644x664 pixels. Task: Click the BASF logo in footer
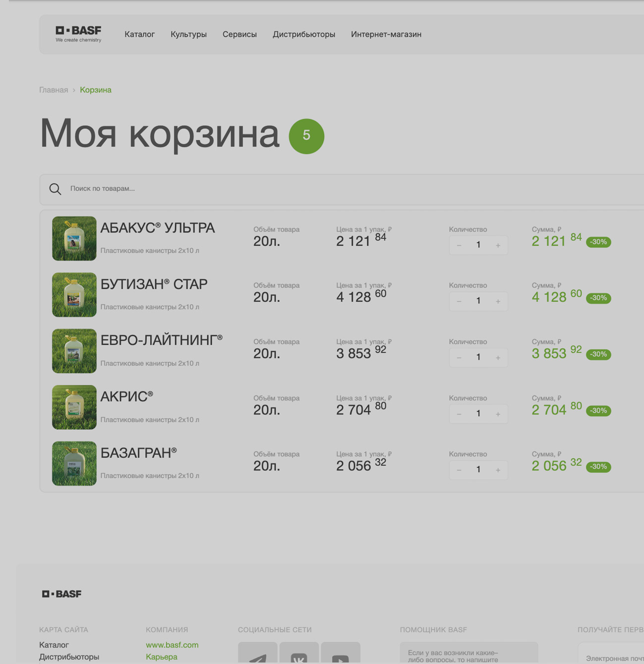[62, 594]
